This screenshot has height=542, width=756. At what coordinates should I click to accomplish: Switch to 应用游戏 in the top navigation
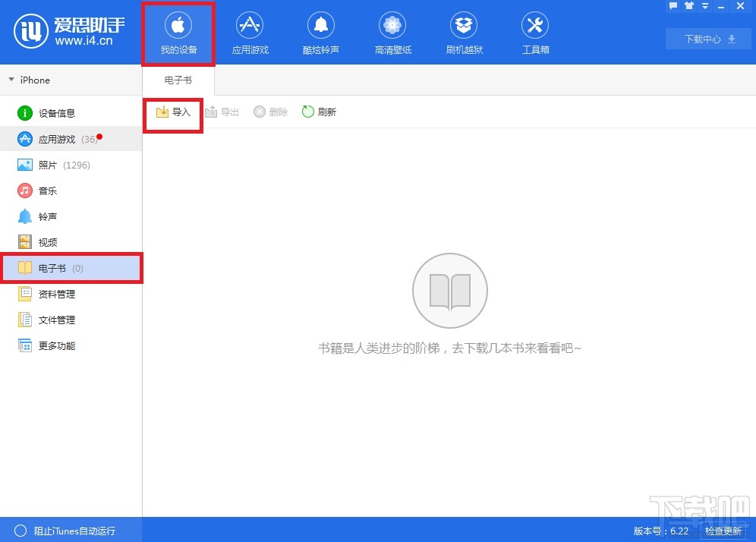pos(250,30)
